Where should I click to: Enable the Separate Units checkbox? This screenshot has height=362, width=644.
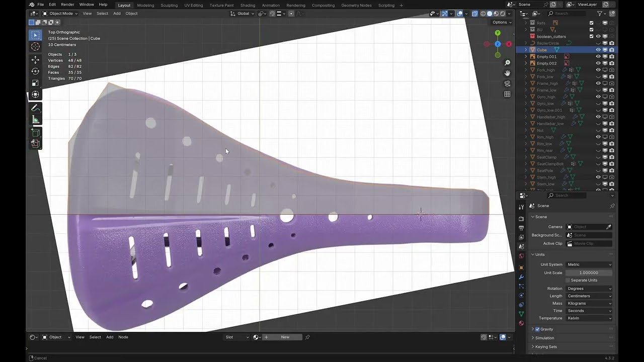click(568, 280)
